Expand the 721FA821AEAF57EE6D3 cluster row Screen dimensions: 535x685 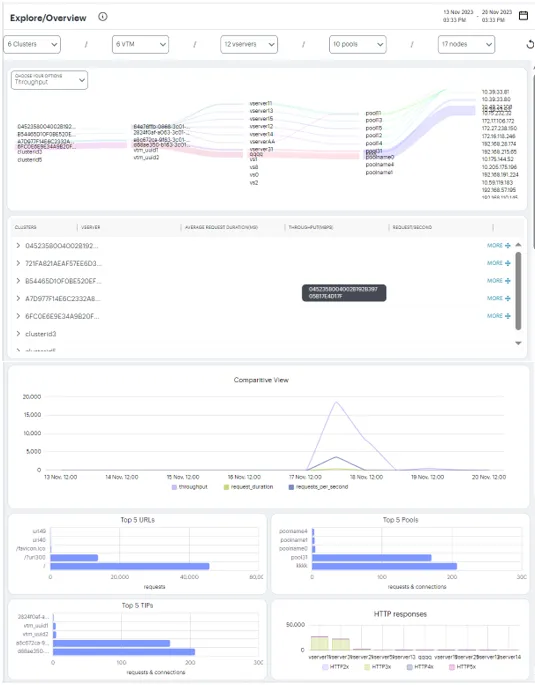(x=18, y=263)
